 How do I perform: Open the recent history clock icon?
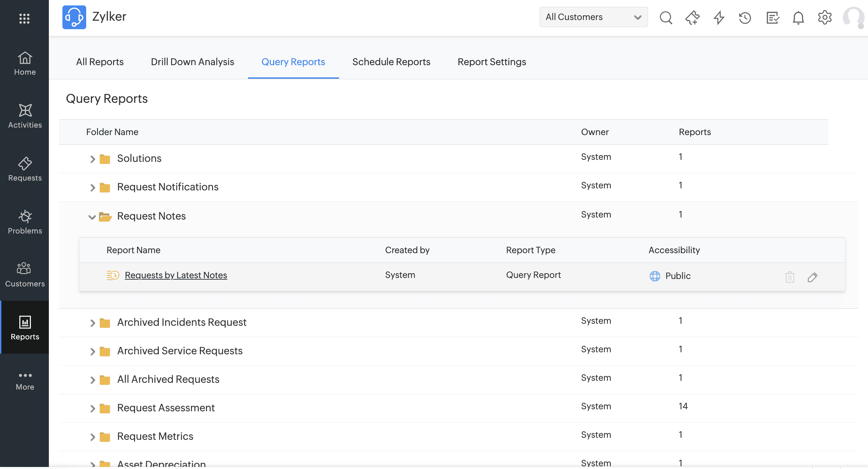point(745,17)
